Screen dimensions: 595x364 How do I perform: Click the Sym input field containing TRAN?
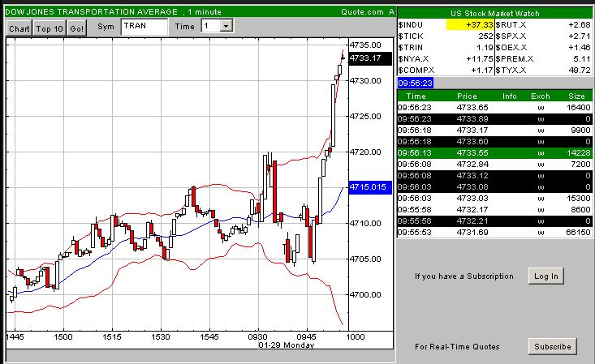(x=144, y=27)
